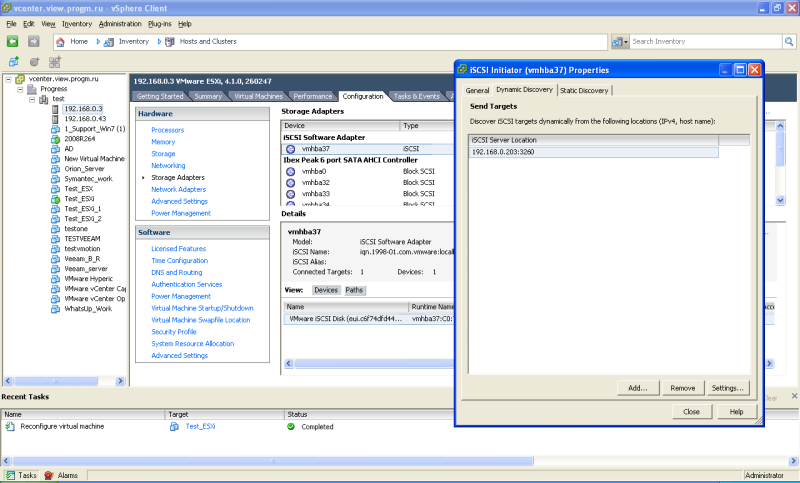Open the Help menu
The image size is (800, 483).
pyautogui.click(x=185, y=24)
